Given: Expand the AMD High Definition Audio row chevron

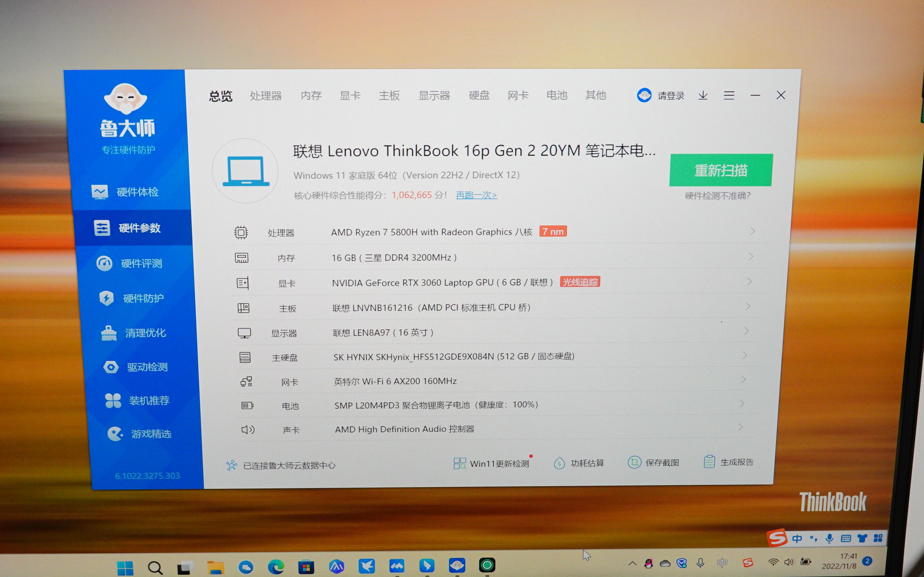Looking at the screenshot, I should pos(740,427).
